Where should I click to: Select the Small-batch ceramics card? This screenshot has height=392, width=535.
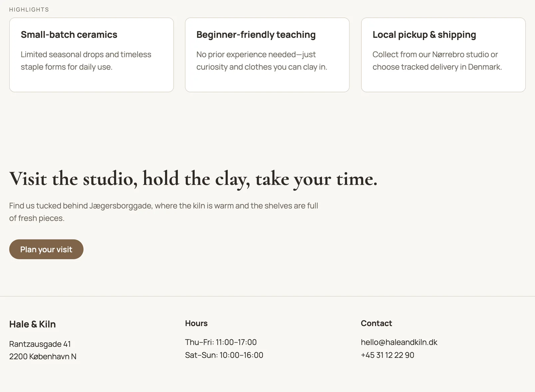pos(91,55)
